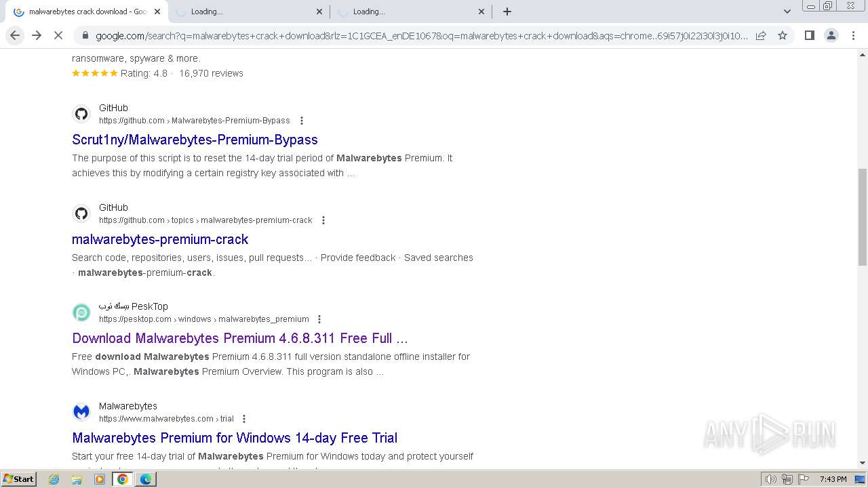Go forward to next page
The height and width of the screenshot is (488, 868).
tap(37, 35)
